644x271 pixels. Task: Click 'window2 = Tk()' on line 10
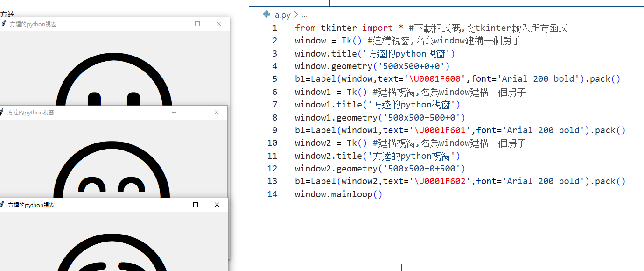(x=331, y=143)
